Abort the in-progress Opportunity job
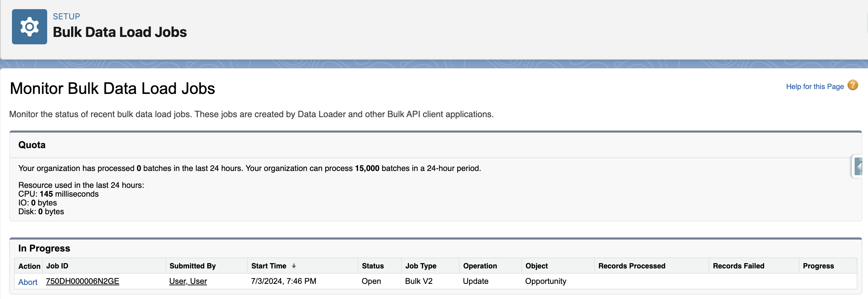The width and height of the screenshot is (868, 299). click(28, 282)
